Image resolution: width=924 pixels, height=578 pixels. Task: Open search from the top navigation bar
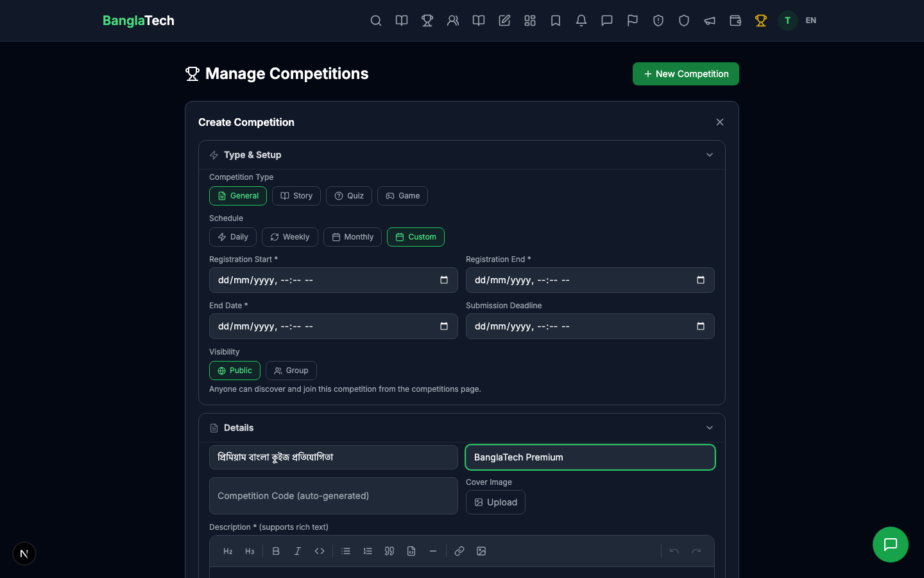point(376,21)
